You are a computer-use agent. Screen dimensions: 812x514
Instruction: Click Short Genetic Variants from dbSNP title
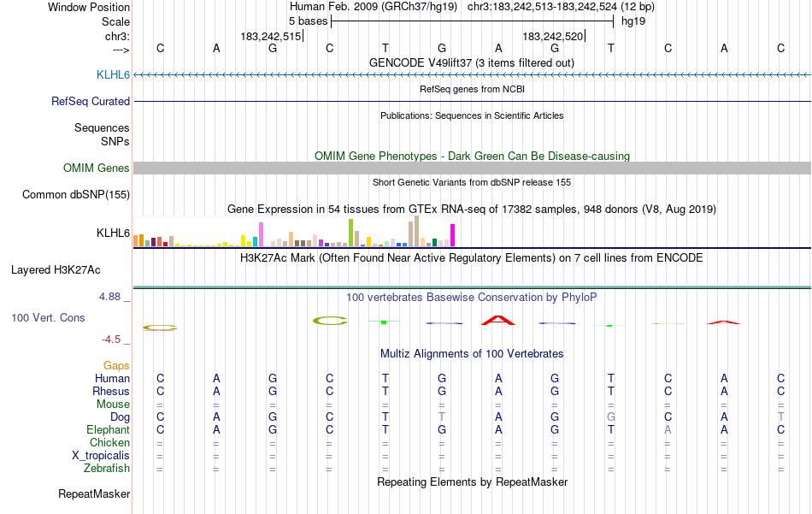(x=472, y=182)
